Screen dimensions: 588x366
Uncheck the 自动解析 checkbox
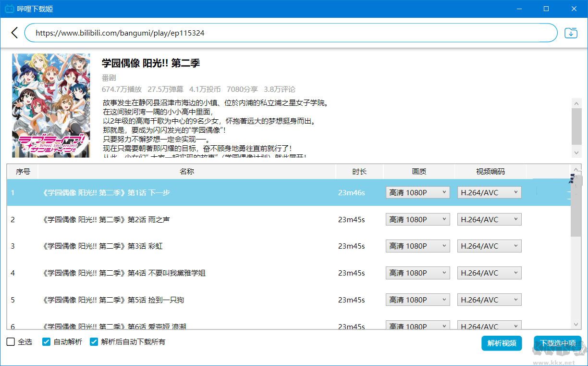pos(47,342)
